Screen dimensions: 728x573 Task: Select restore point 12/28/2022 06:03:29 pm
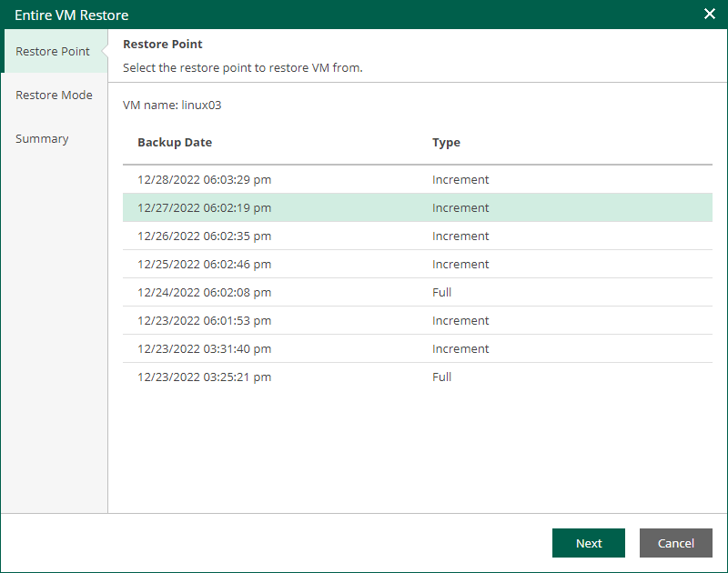205,180
